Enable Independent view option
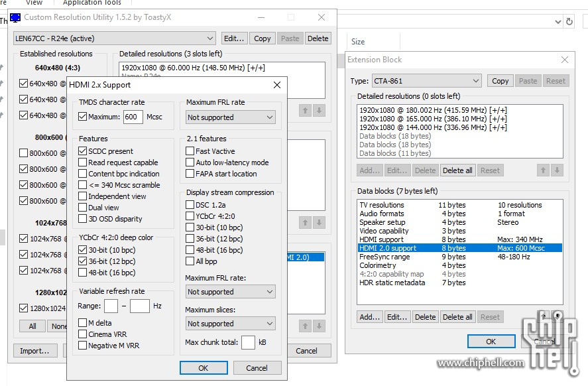 point(82,196)
